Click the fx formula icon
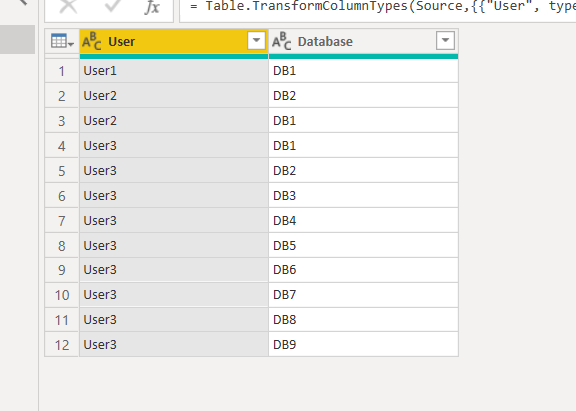This screenshot has height=411, width=576. (x=152, y=7)
